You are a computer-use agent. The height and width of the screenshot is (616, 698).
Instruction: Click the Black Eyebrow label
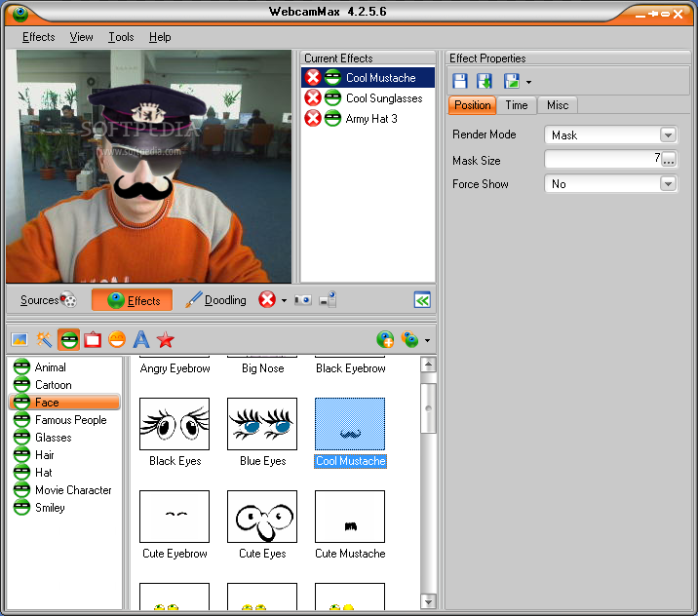[351, 368]
